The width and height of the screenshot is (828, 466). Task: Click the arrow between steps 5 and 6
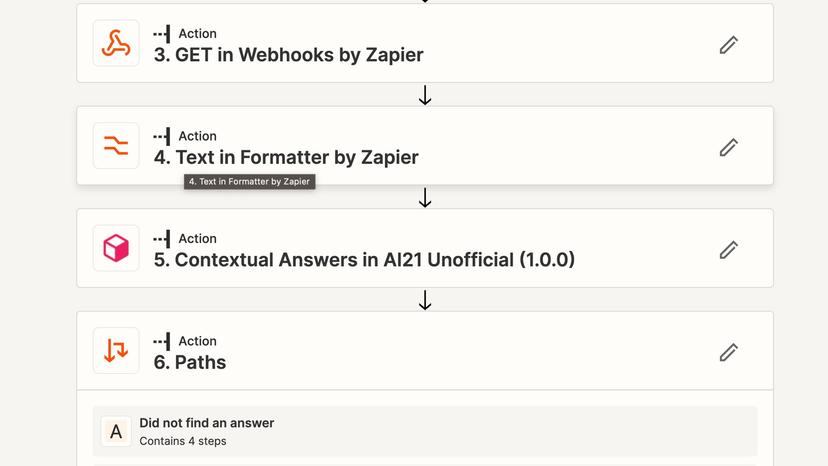[425, 300]
